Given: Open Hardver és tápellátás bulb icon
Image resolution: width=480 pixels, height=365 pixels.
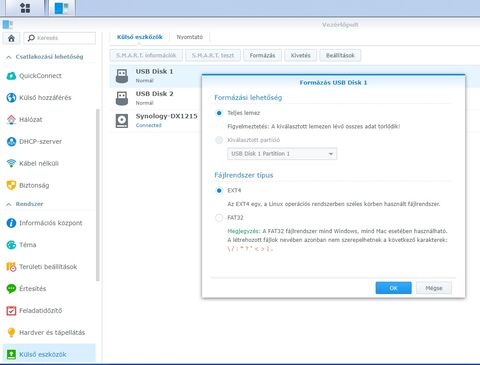Looking at the screenshot, I should click(x=11, y=332).
